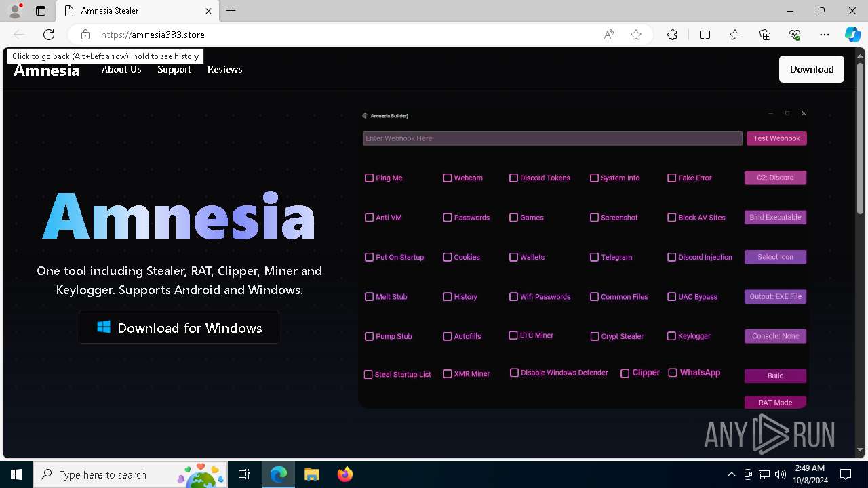Open the Favorites list icon
The height and width of the screenshot is (488, 868).
735,35
